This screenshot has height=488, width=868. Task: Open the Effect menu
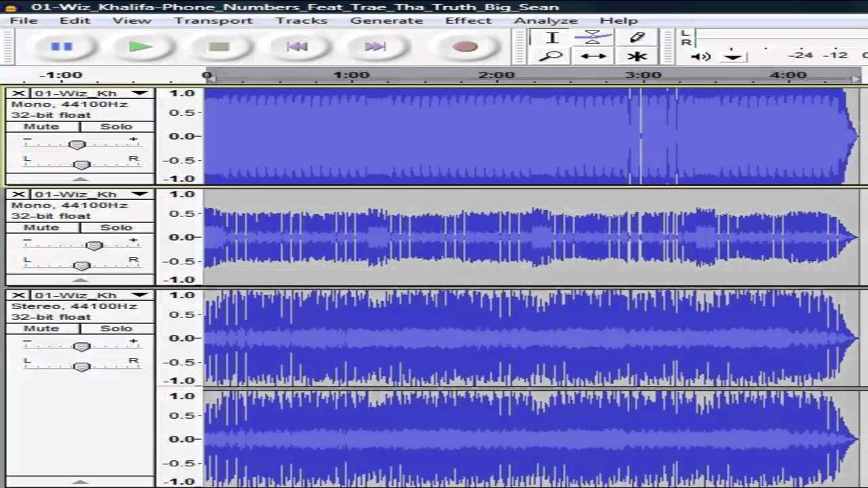point(469,20)
